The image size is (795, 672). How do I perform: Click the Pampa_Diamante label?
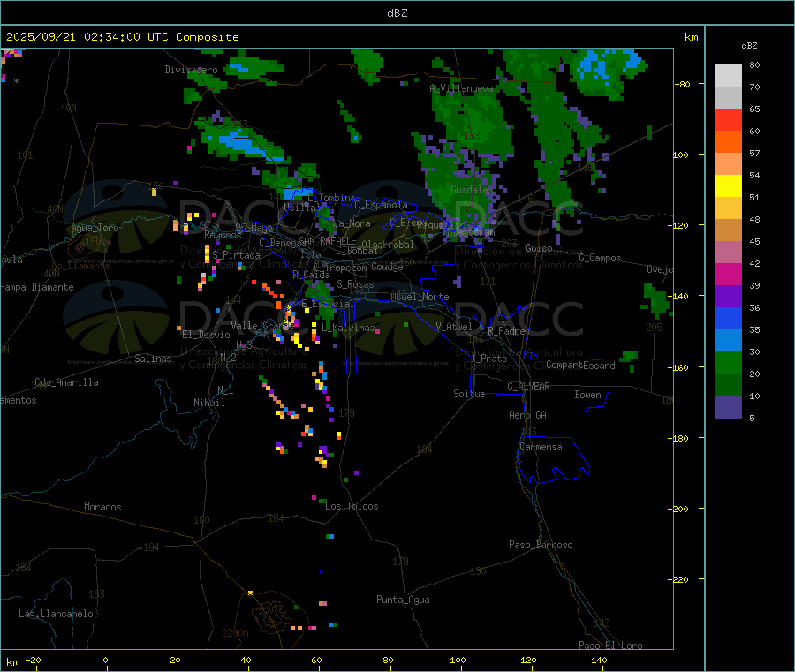[37, 287]
